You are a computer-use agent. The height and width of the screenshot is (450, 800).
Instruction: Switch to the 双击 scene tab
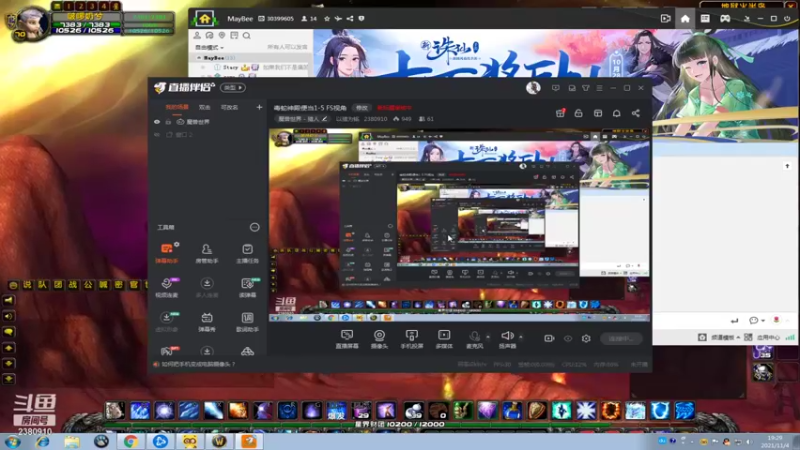point(205,107)
